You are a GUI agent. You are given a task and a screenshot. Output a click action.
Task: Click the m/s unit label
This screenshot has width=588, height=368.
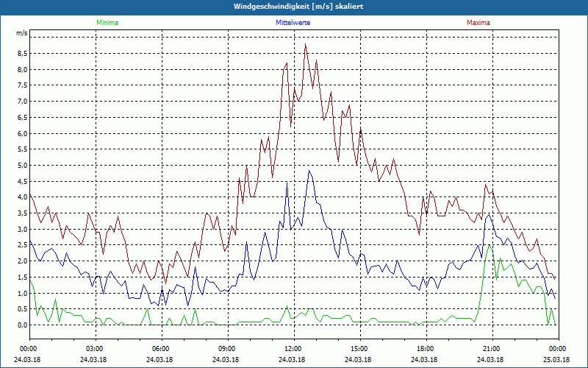[22, 33]
